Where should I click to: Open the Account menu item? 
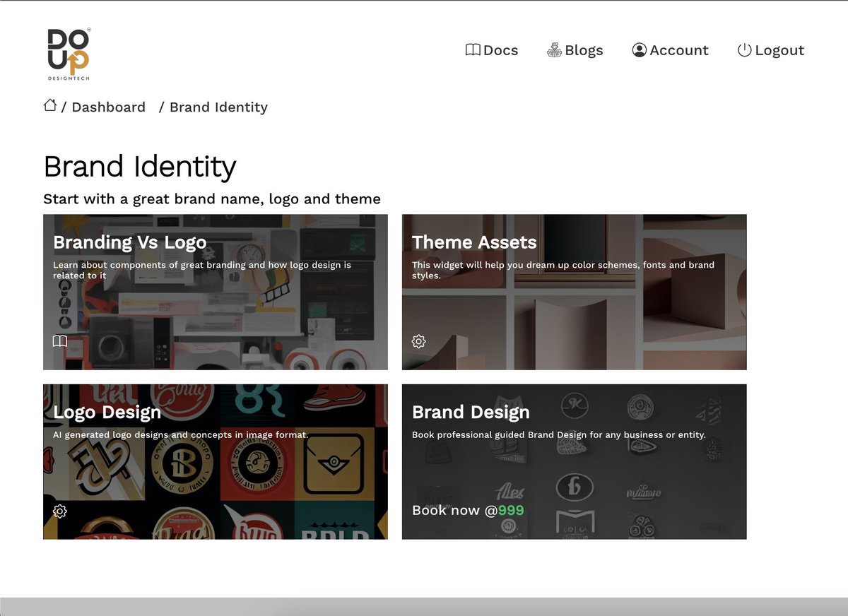(670, 50)
